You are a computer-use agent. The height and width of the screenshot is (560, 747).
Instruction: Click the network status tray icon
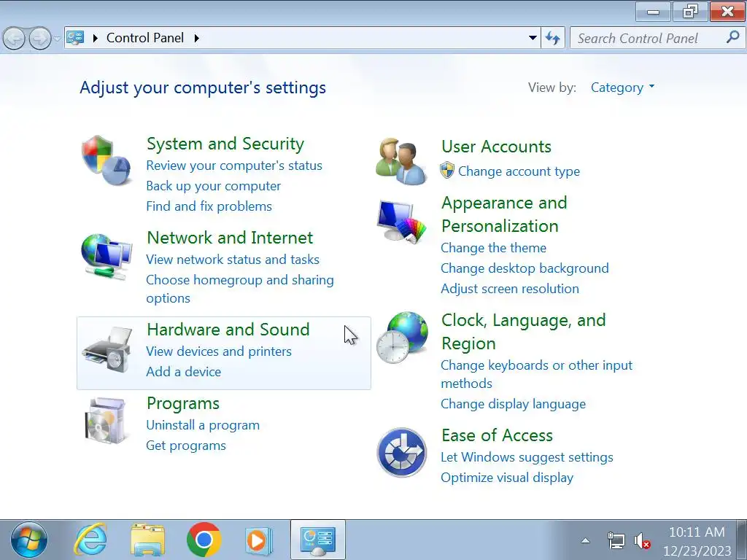click(616, 541)
